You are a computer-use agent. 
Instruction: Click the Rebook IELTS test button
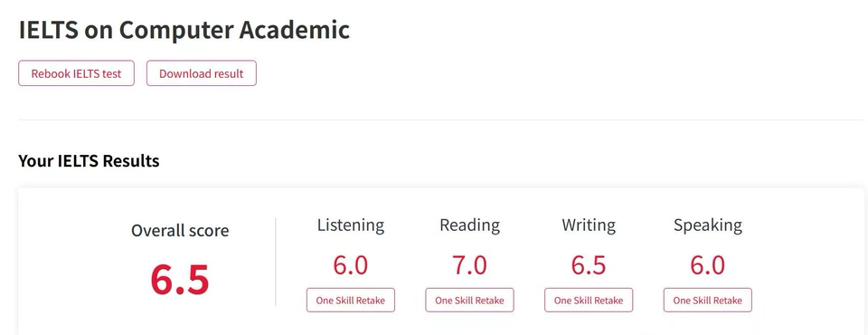76,73
